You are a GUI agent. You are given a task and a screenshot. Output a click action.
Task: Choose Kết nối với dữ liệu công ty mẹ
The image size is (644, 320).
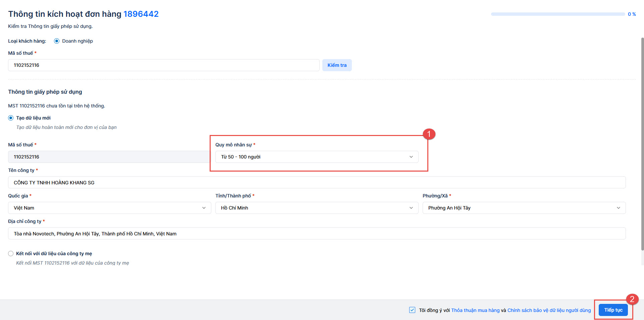pyautogui.click(x=11, y=254)
